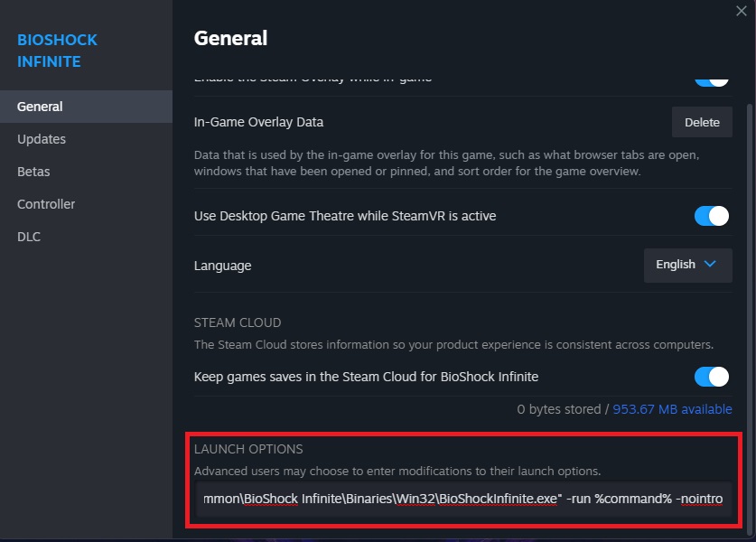Go to the Controller settings tab
This screenshot has width=756, height=542.
(x=46, y=204)
